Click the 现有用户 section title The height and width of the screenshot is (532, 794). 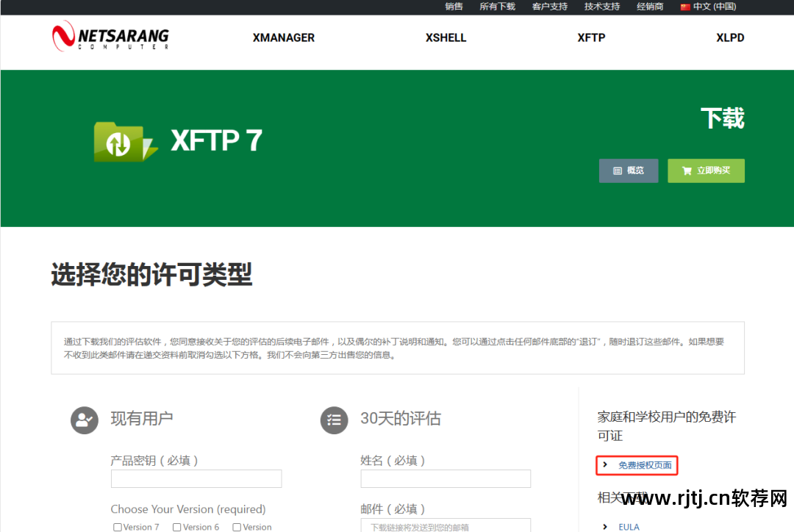(142, 419)
